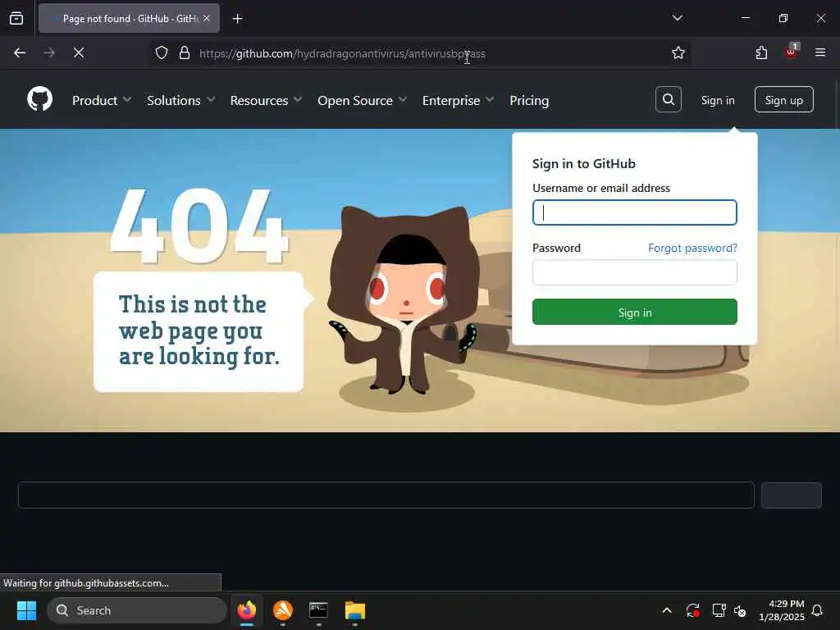This screenshot has height=630, width=840.
Task: Click the dark button beside bottom search box
Action: click(x=792, y=495)
